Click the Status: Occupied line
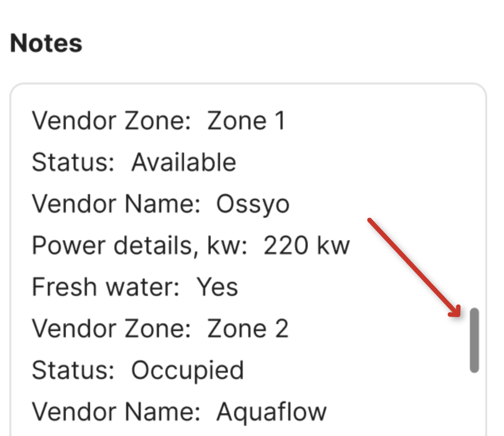Image resolution: width=504 pixels, height=436 pixels. tap(137, 369)
